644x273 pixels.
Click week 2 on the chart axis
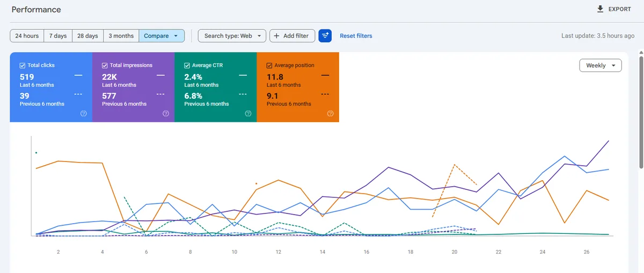click(58, 252)
